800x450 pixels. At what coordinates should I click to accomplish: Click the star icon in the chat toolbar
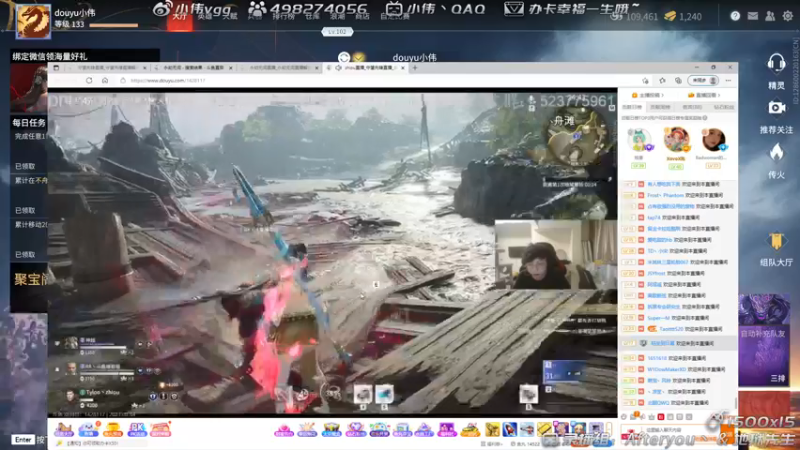(652, 417)
